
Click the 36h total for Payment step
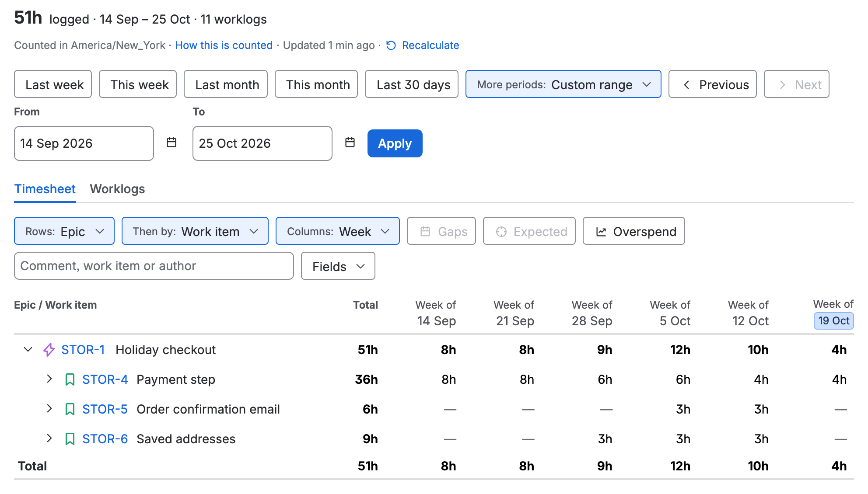[367, 379]
